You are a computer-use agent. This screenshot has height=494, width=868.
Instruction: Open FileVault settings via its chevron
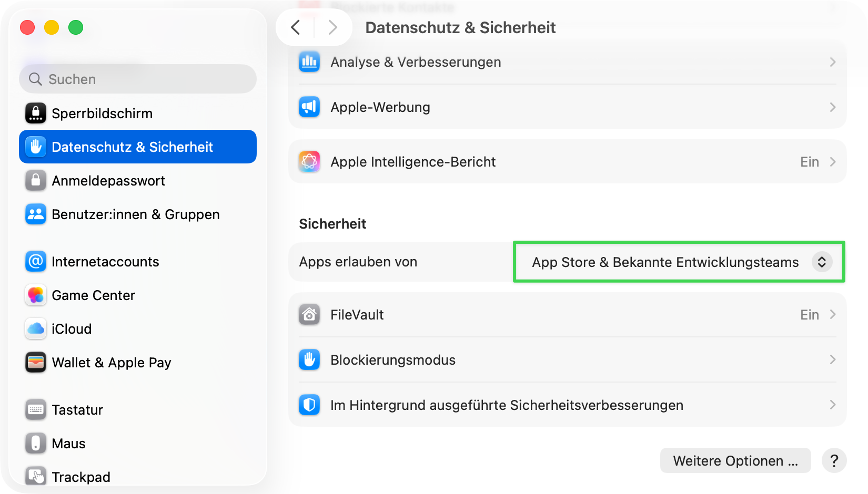click(x=832, y=315)
